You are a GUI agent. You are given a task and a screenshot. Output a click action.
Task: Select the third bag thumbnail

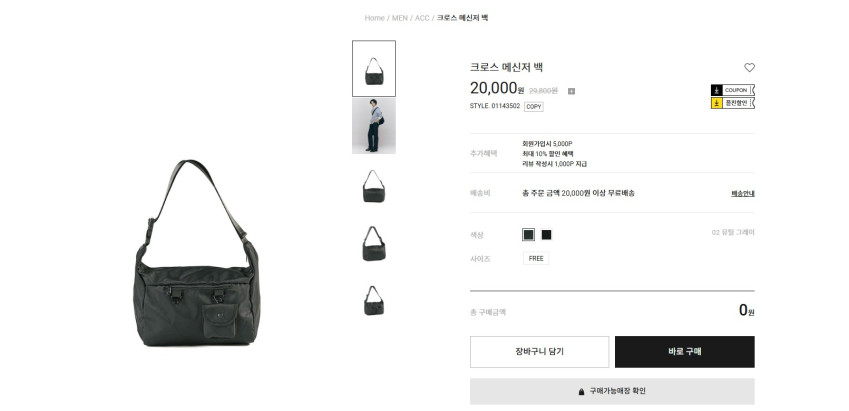point(374,186)
